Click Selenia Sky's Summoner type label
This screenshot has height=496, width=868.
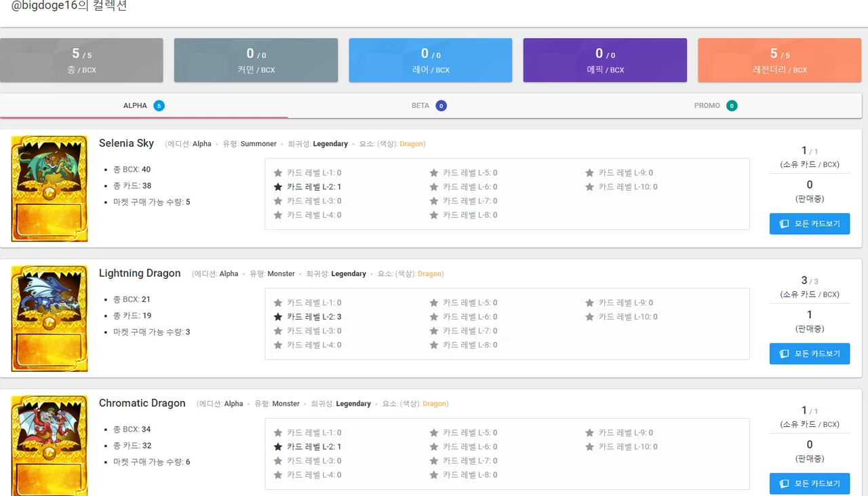tap(258, 144)
